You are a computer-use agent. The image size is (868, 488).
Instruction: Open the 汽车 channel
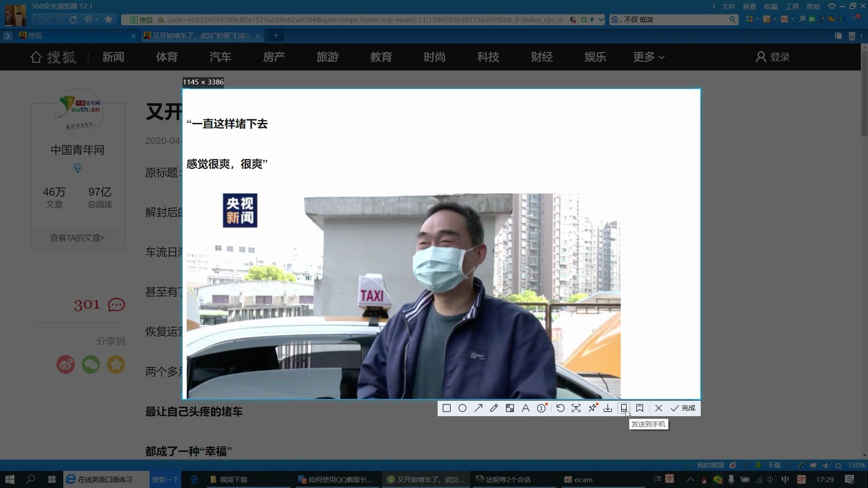220,57
